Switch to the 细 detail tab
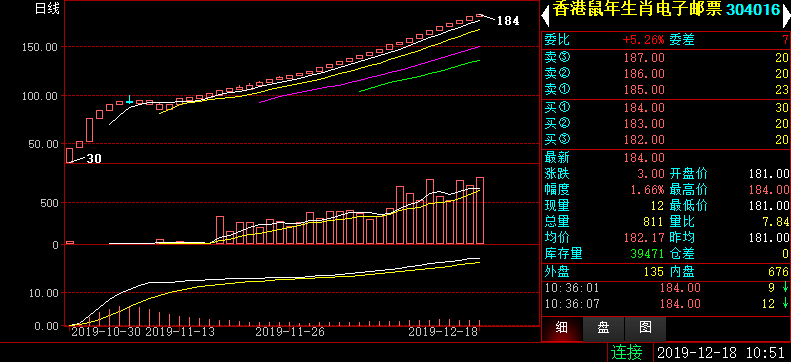Screen dimensions: 791x362 pos(562,329)
